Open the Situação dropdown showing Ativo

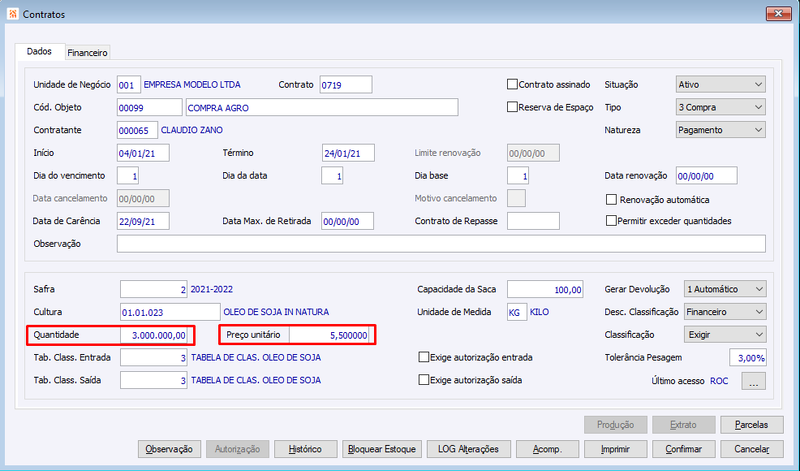click(720, 84)
